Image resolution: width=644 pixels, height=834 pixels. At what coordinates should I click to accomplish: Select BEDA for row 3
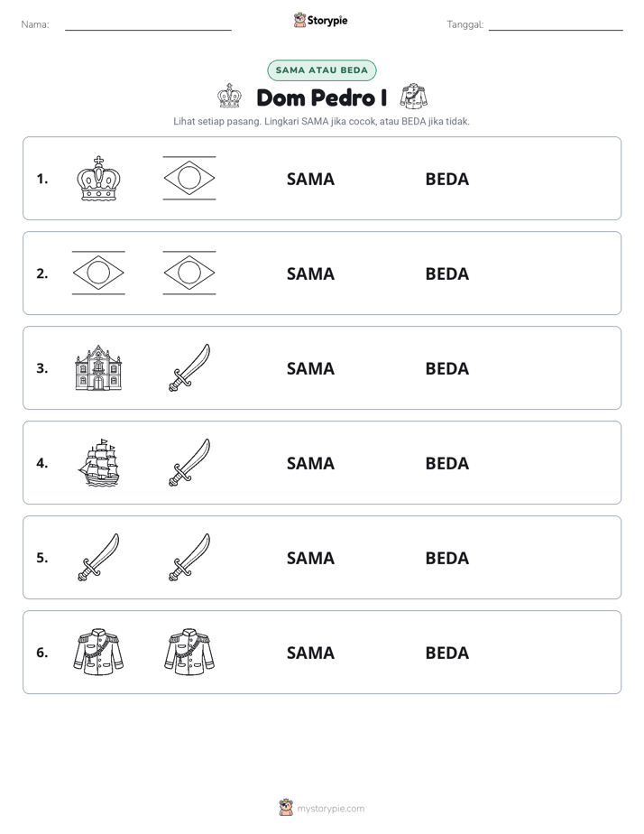446,368
